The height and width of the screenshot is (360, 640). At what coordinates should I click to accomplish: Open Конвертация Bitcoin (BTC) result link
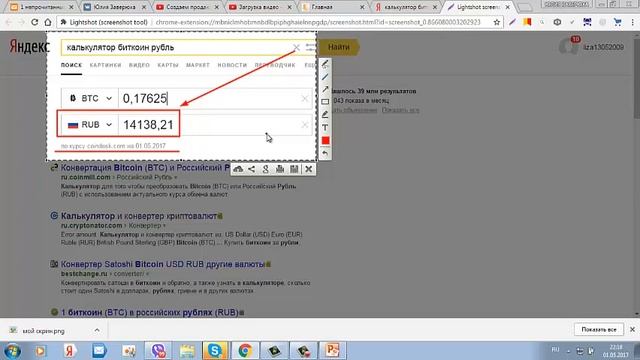coord(146,168)
